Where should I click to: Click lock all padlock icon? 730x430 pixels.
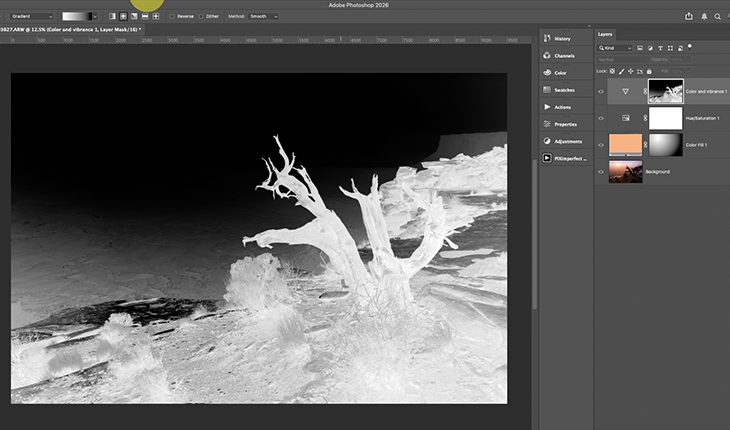649,71
